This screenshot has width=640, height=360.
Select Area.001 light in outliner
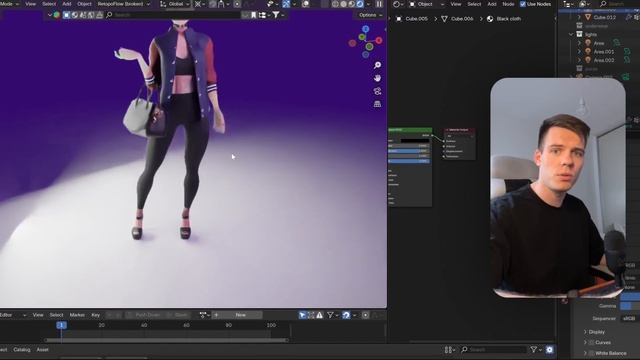[x=604, y=51]
